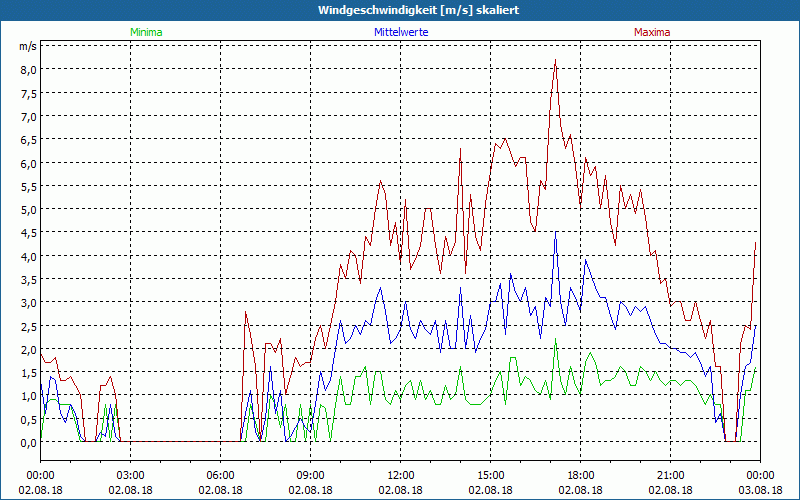
Task: Click the 03.08.18 date label
Action: pos(760,490)
